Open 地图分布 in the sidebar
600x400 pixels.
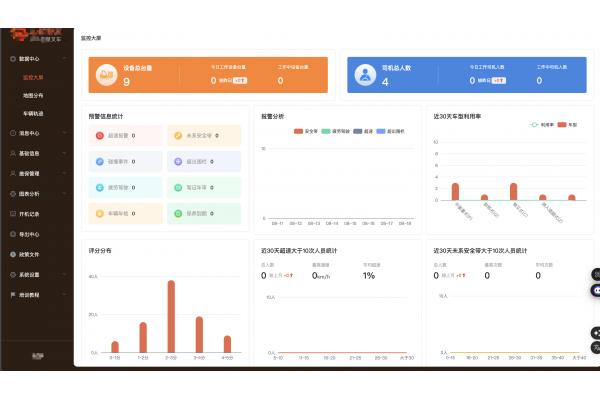point(33,95)
